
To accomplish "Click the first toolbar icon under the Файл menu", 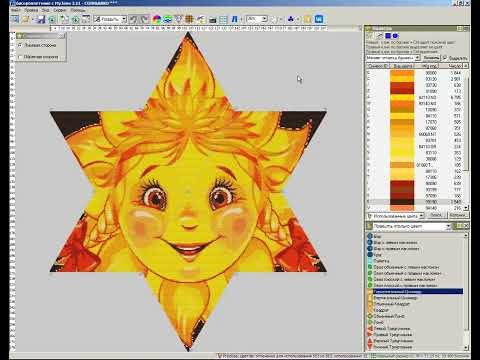I will coord(15,19).
